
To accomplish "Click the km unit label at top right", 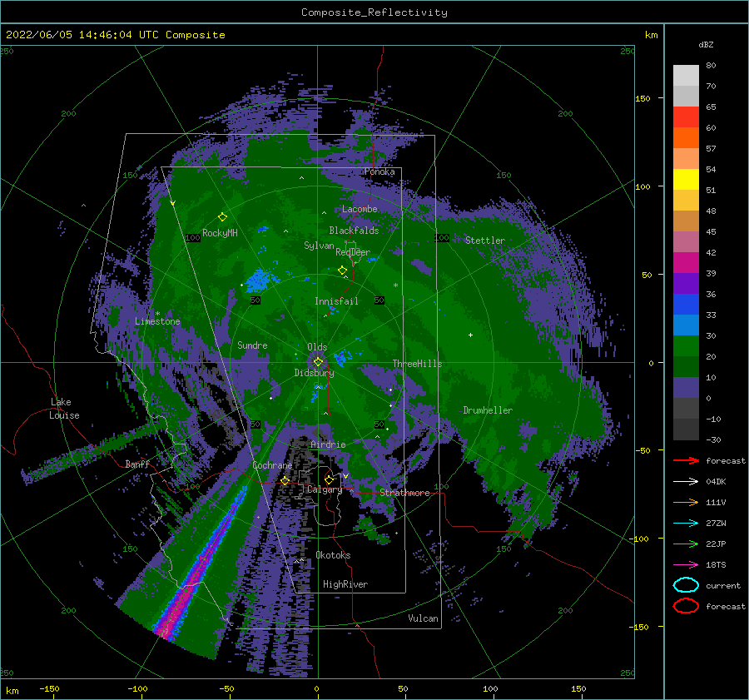I will 651,35.
